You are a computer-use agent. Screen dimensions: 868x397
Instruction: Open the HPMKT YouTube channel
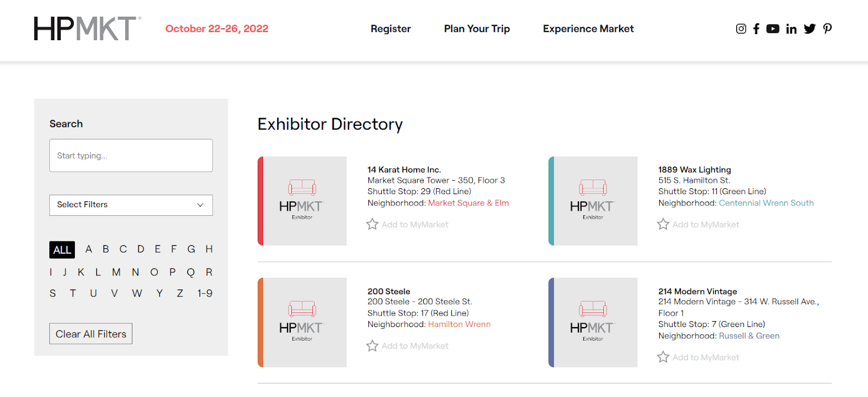[x=773, y=29]
